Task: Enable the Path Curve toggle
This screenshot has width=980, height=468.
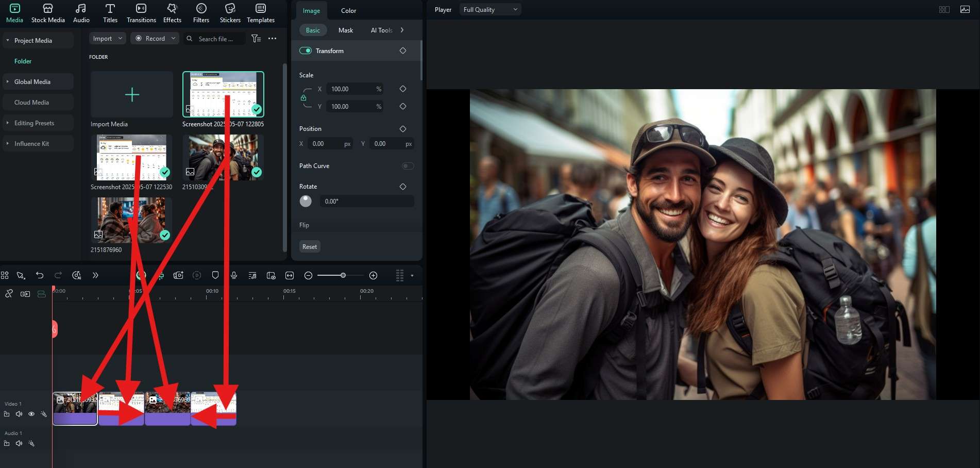Action: click(x=408, y=166)
